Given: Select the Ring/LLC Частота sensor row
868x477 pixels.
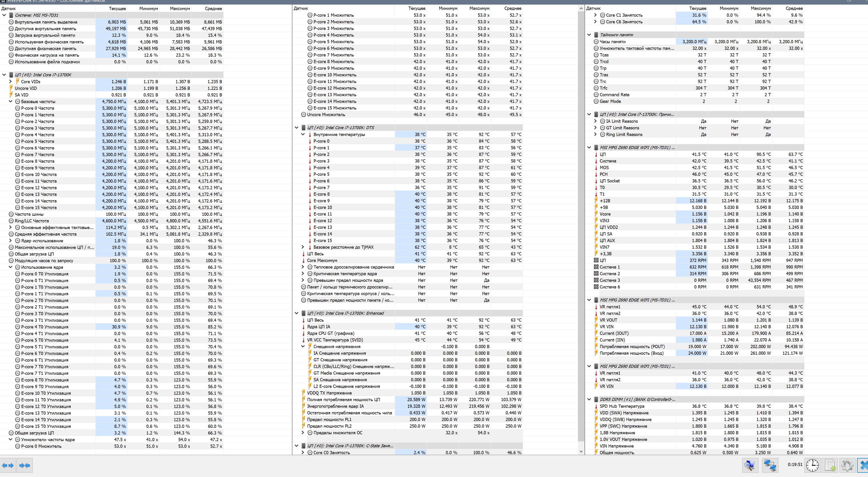Looking at the screenshot, I should pyautogui.click(x=32, y=221).
